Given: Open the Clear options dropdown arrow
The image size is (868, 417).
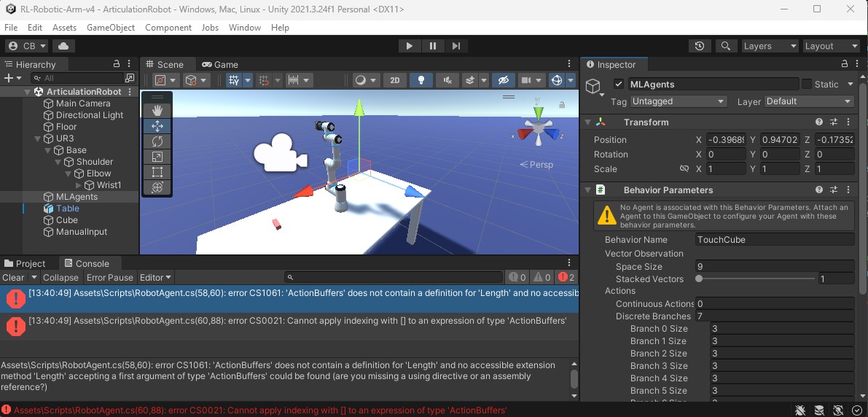Looking at the screenshot, I should coord(34,278).
